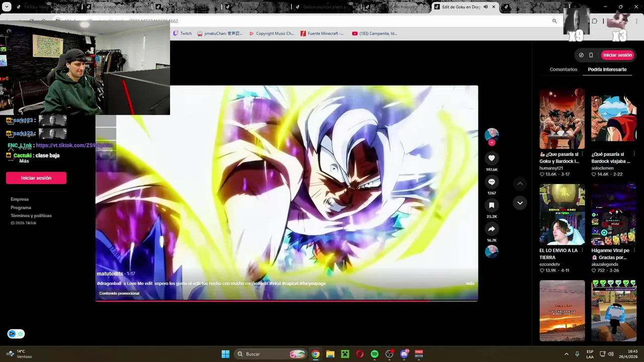Follow creator with the pink plus badge
The width and height of the screenshot is (644, 362).
click(x=492, y=143)
